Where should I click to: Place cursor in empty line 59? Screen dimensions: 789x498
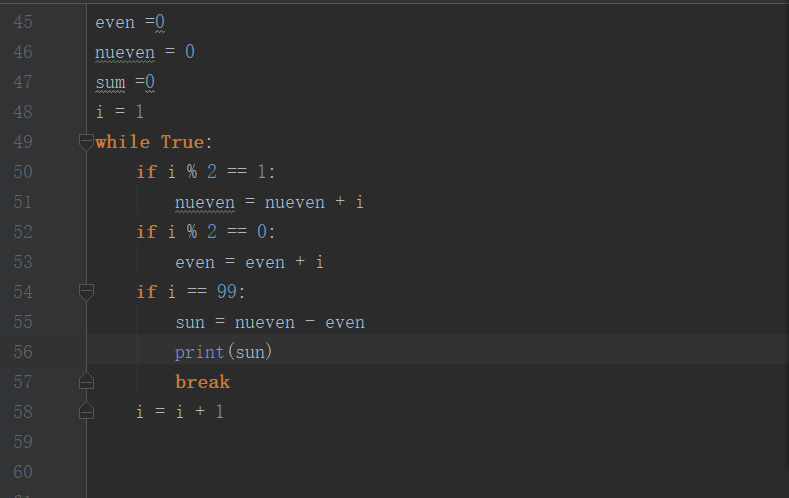click(300, 441)
